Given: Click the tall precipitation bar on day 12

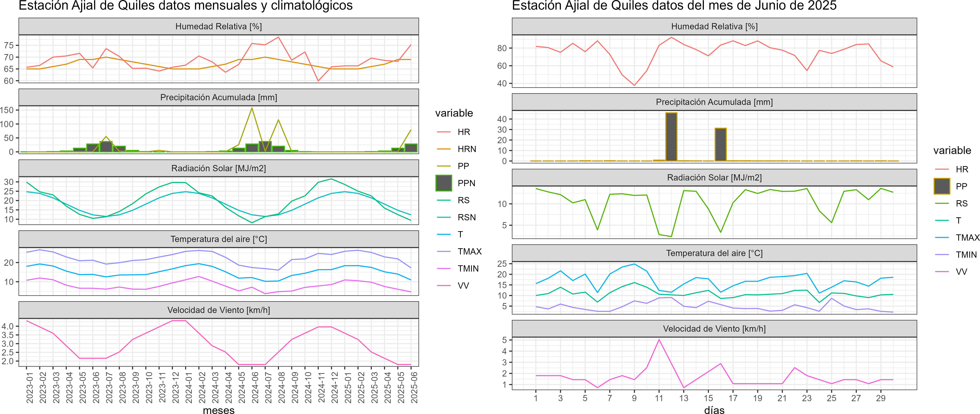Looking at the screenshot, I should 671,137.
